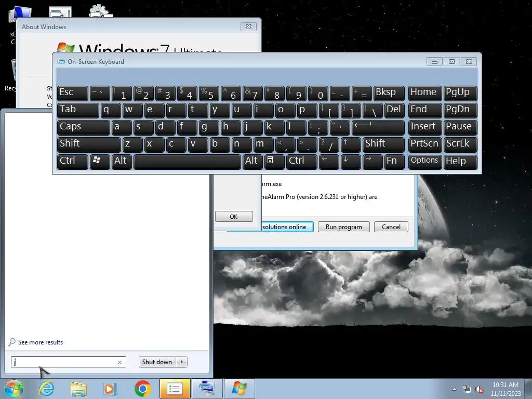
Task: Open the taskbar clock showing 10:31 AM
Action: (506, 389)
